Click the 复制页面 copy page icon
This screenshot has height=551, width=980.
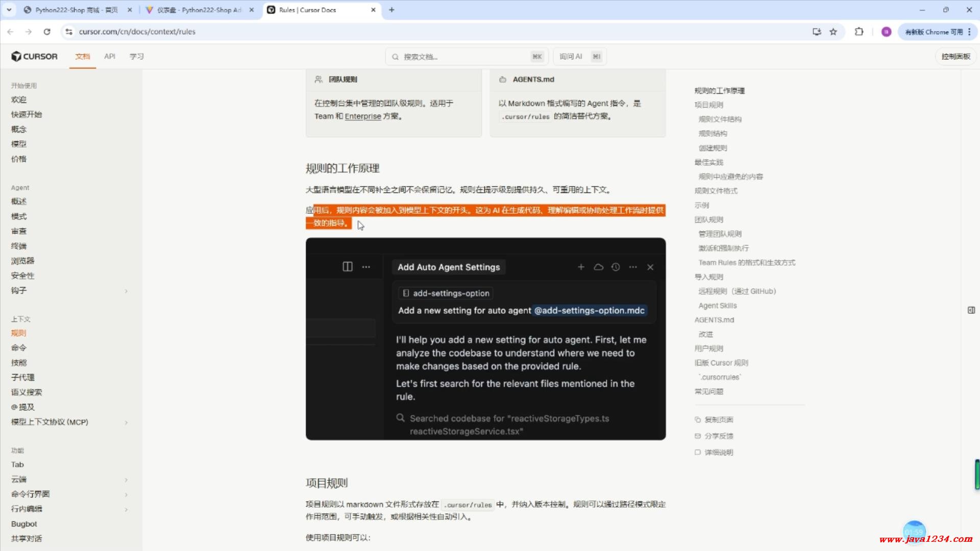click(698, 420)
